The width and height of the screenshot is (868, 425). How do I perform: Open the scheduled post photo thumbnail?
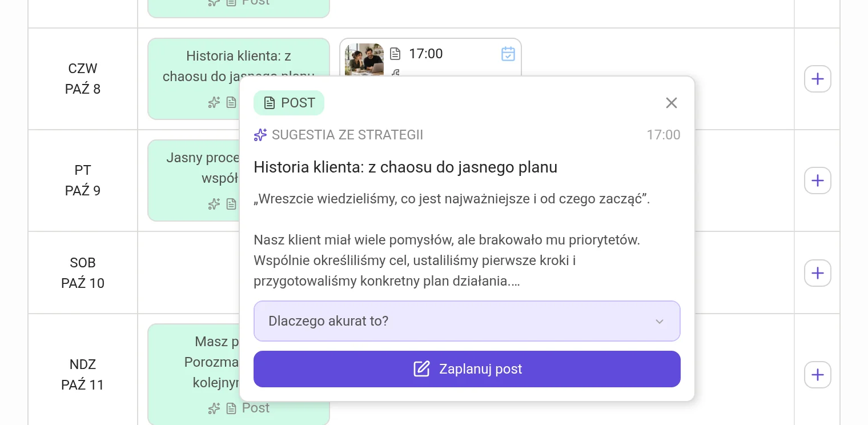(x=364, y=59)
